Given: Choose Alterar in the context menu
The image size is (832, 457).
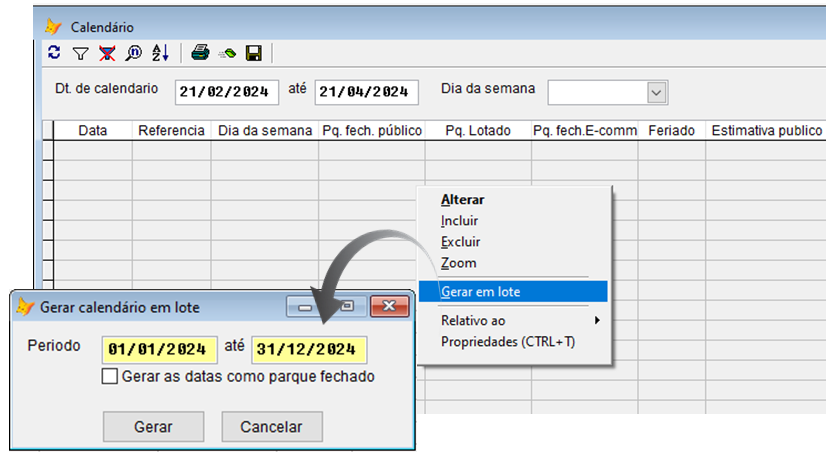Looking at the screenshot, I should 463,200.
